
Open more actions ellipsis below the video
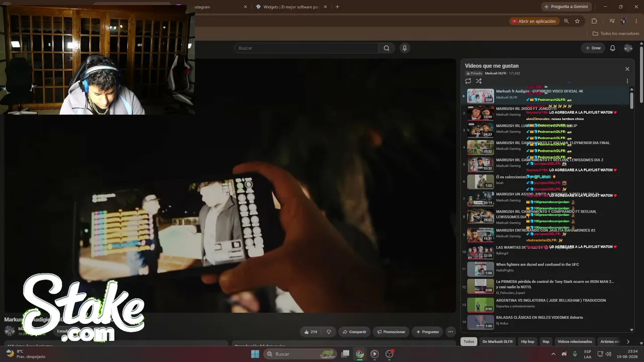click(x=451, y=332)
